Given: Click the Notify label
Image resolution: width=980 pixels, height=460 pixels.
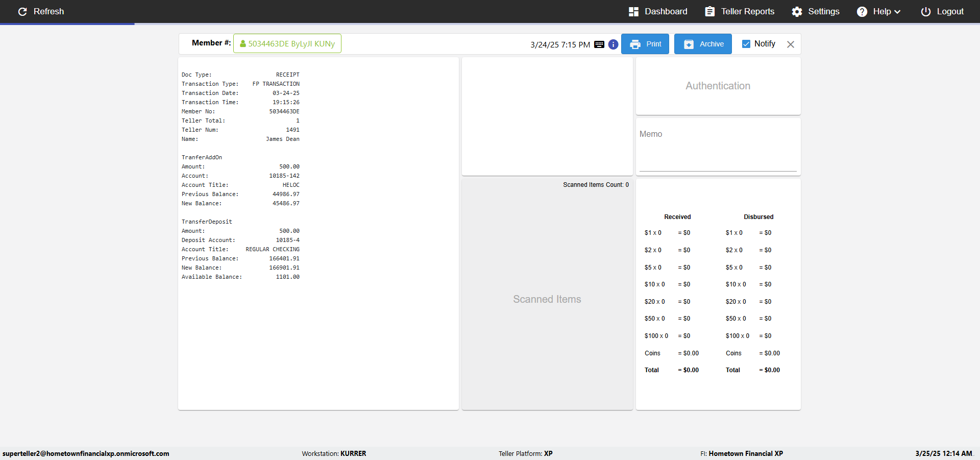Looking at the screenshot, I should pos(765,44).
